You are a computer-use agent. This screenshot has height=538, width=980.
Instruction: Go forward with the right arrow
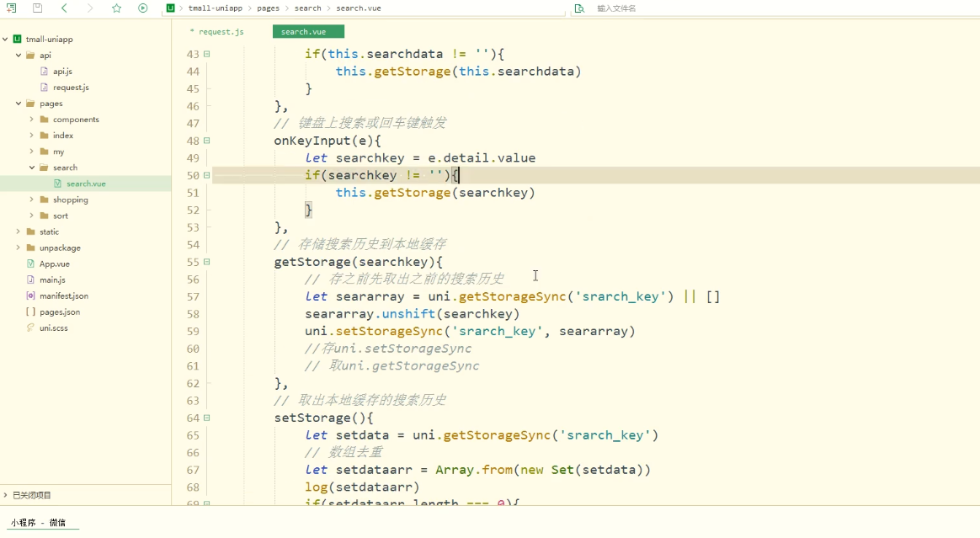[90, 8]
